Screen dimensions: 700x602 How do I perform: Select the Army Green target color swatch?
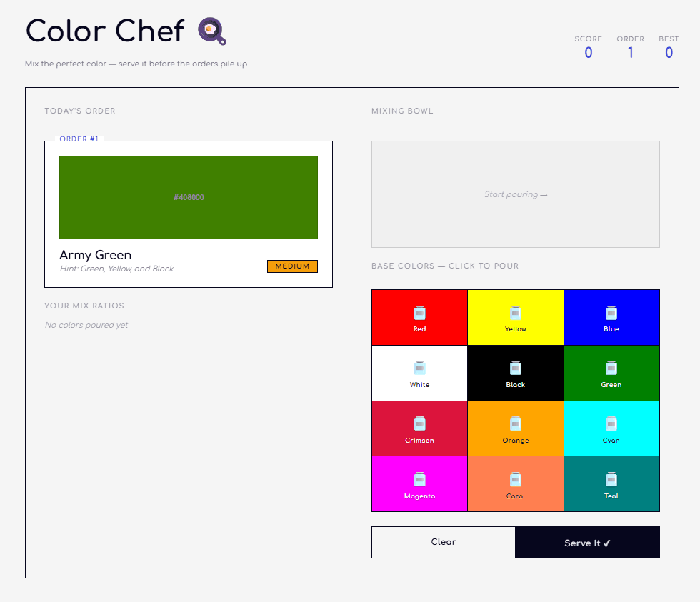[188, 196]
